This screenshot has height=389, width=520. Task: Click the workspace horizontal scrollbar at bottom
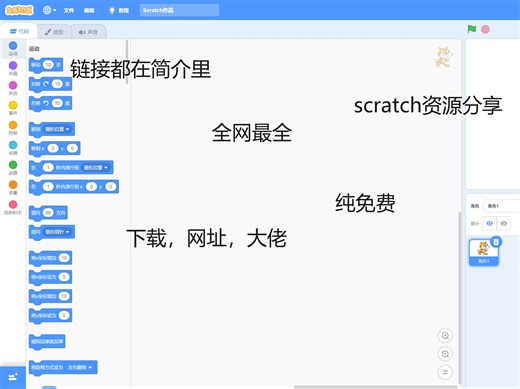[375, 387]
